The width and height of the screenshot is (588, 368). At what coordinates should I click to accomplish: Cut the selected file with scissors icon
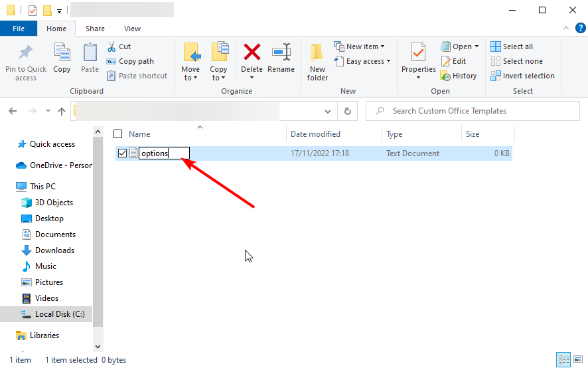[x=119, y=46]
